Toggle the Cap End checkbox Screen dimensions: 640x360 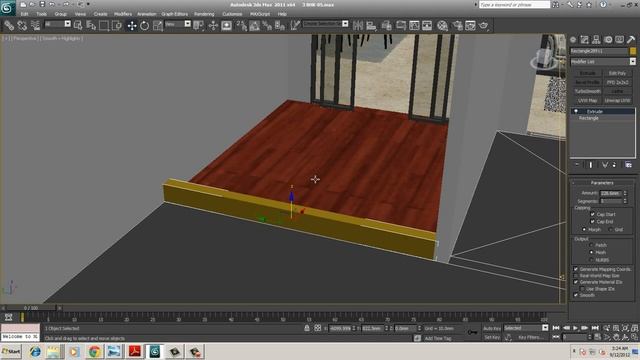pos(592,222)
